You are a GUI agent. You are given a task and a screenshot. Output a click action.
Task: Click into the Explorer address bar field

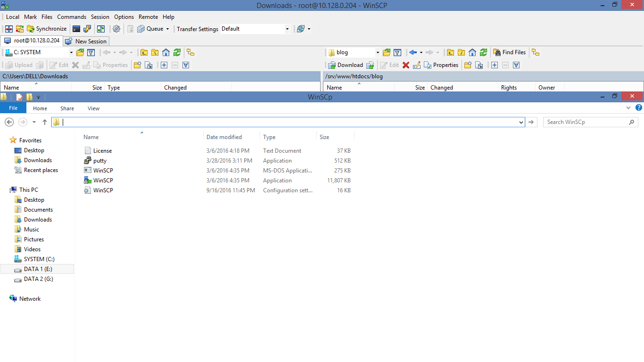tap(288, 122)
